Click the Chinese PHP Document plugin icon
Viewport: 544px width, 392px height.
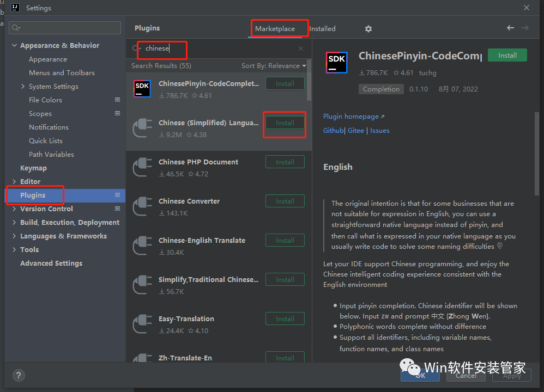pyautogui.click(x=142, y=167)
